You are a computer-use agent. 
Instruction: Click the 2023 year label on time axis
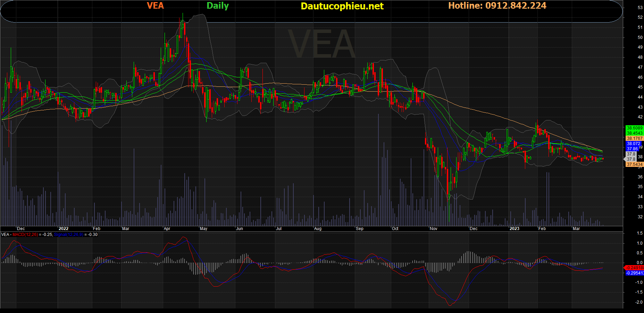pos(514,229)
